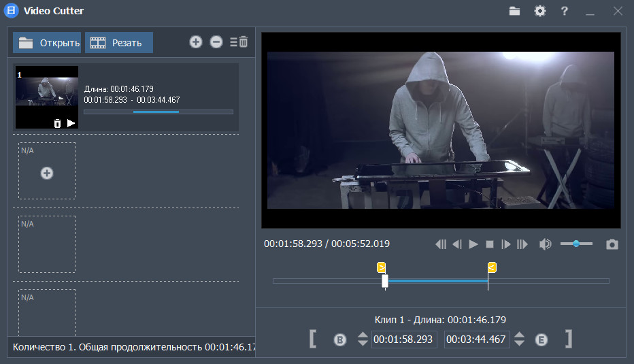This screenshot has height=364, width=634.
Task: Stop video playback with the Stop button
Action: [490, 244]
